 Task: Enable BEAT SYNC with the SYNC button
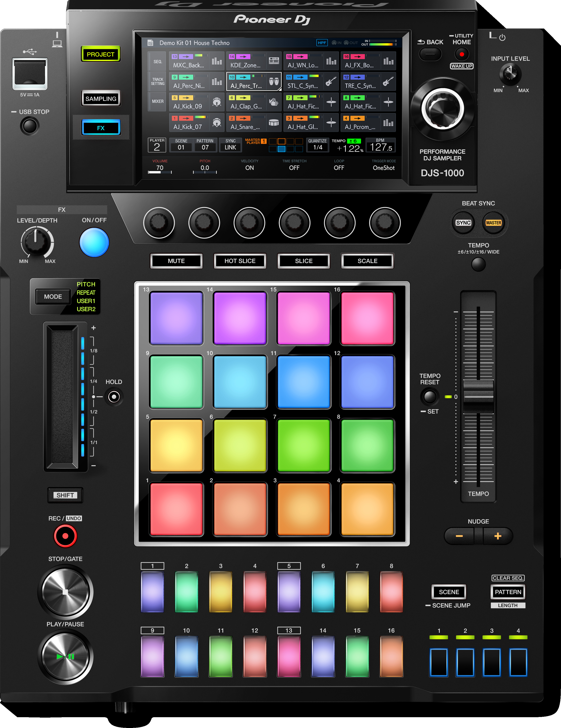[463, 223]
